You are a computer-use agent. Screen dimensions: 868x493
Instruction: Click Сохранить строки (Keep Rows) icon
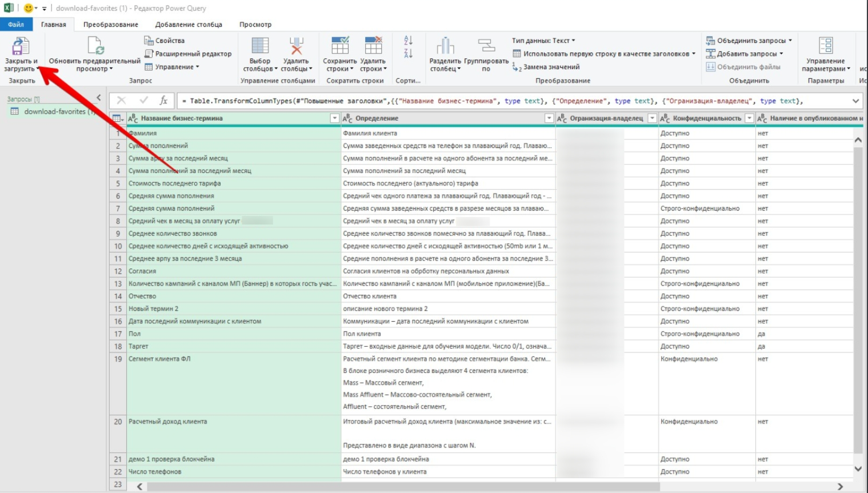[x=340, y=46]
